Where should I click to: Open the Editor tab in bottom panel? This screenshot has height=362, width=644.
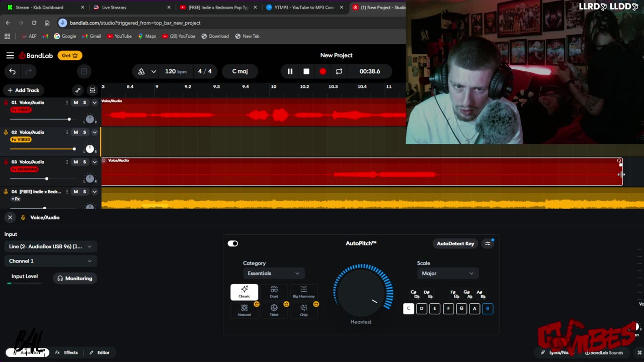click(100, 352)
